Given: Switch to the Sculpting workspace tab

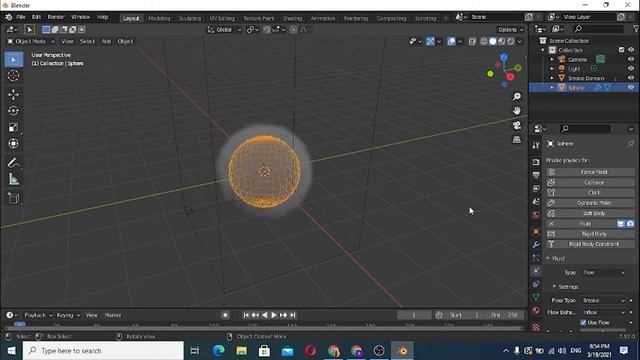Looking at the screenshot, I should tap(190, 18).
